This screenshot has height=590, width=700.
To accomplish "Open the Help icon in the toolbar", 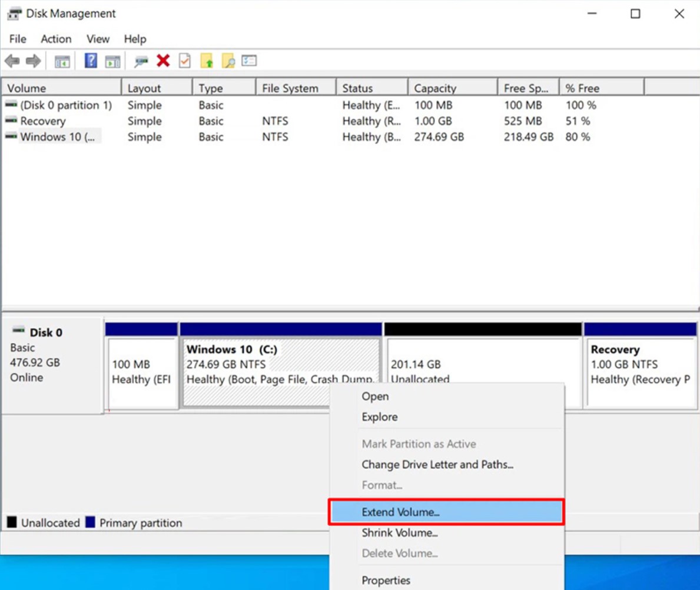I will point(90,61).
